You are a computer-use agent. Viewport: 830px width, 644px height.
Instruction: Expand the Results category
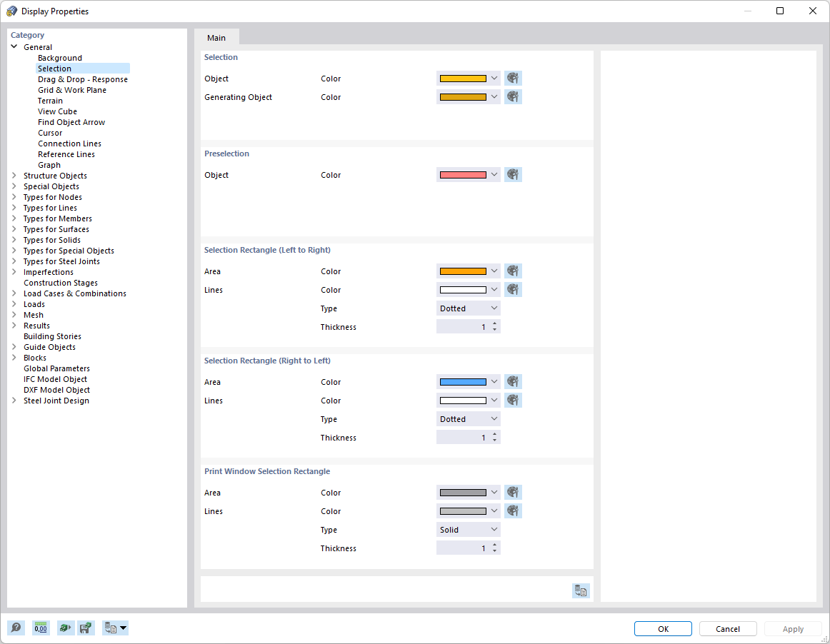pos(14,326)
